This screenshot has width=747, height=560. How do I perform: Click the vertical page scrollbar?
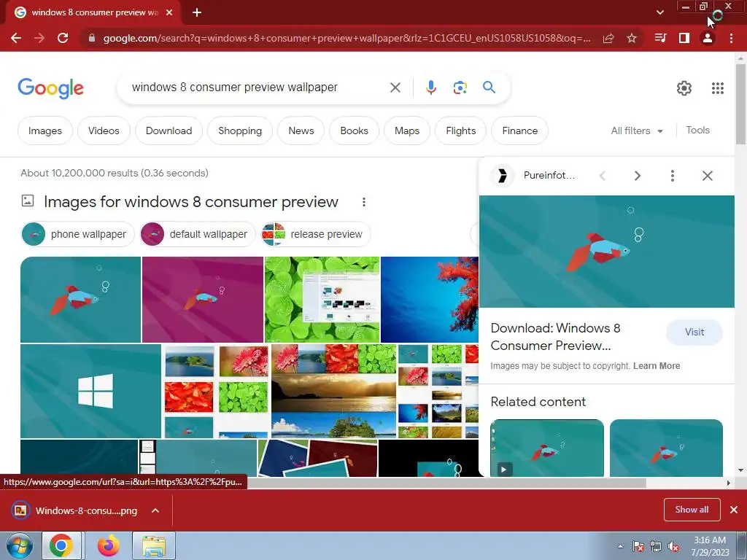740,104
